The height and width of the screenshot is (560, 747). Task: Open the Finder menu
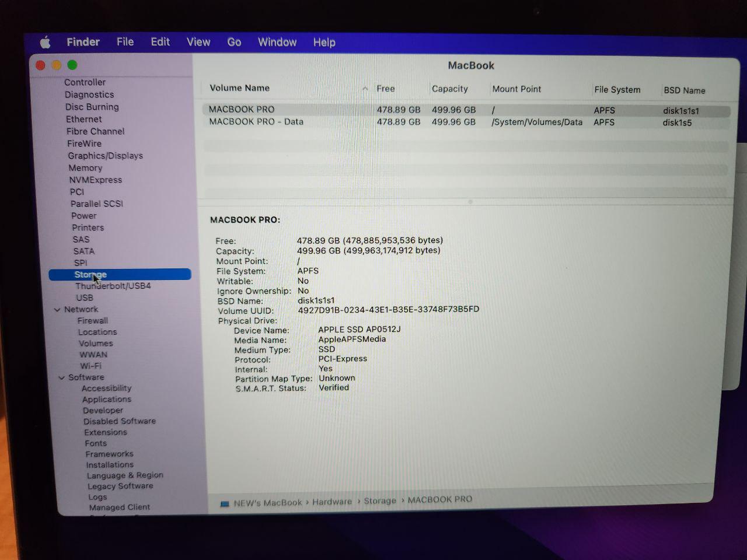pyautogui.click(x=83, y=42)
